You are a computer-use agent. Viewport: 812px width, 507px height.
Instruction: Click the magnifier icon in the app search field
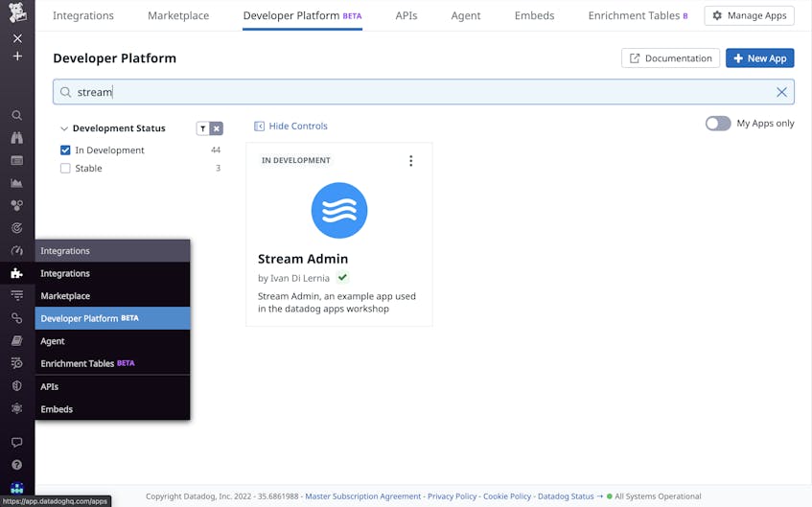coord(66,92)
